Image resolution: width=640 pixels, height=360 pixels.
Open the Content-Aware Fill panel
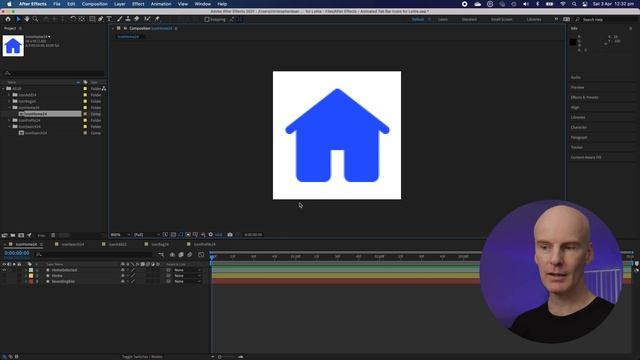coord(586,158)
